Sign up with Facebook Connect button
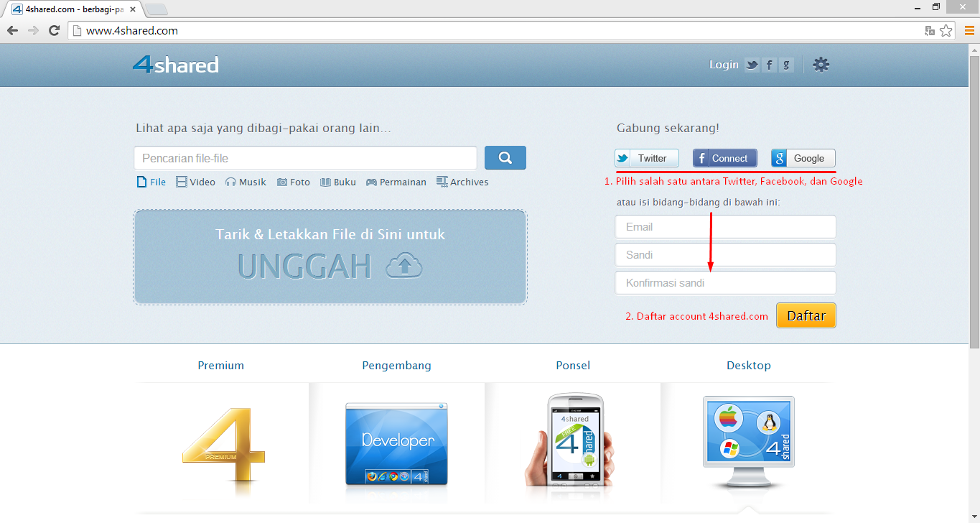 [725, 158]
